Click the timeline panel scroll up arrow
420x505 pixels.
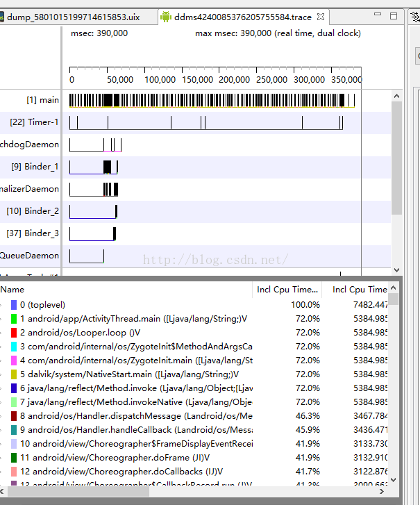396,96
